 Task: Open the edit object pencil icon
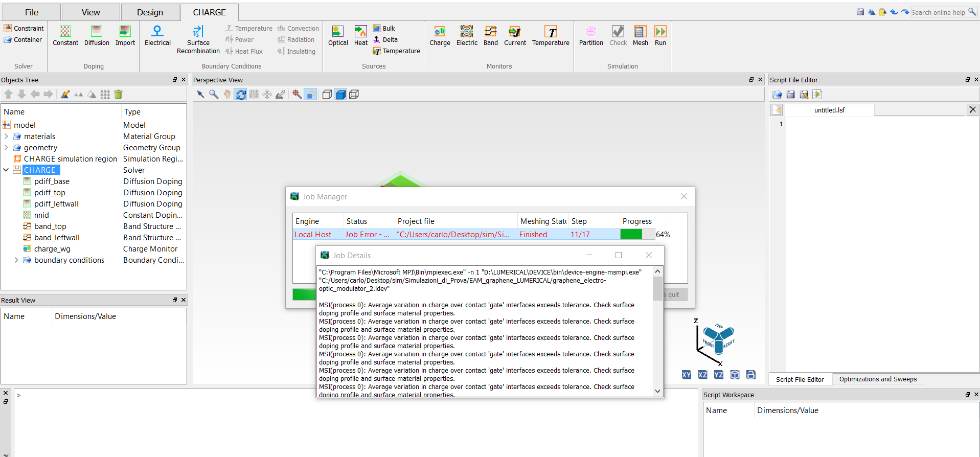pyautogui.click(x=65, y=94)
